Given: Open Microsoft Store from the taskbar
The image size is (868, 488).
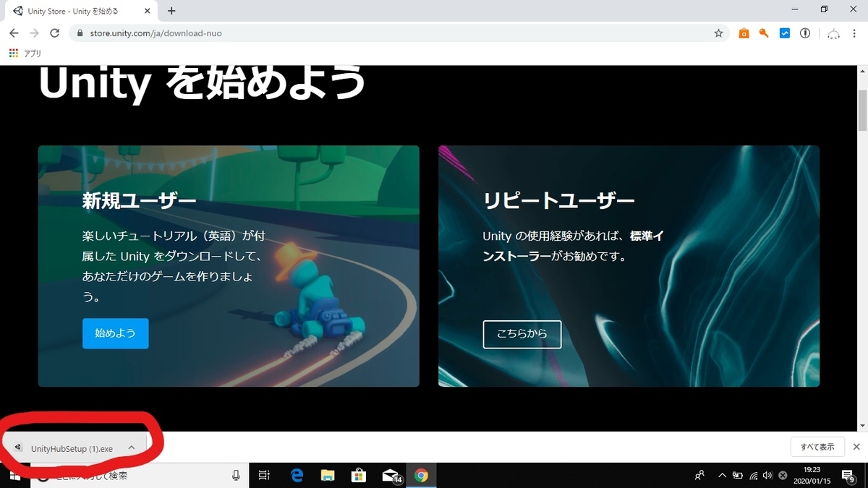Looking at the screenshot, I should 359,476.
